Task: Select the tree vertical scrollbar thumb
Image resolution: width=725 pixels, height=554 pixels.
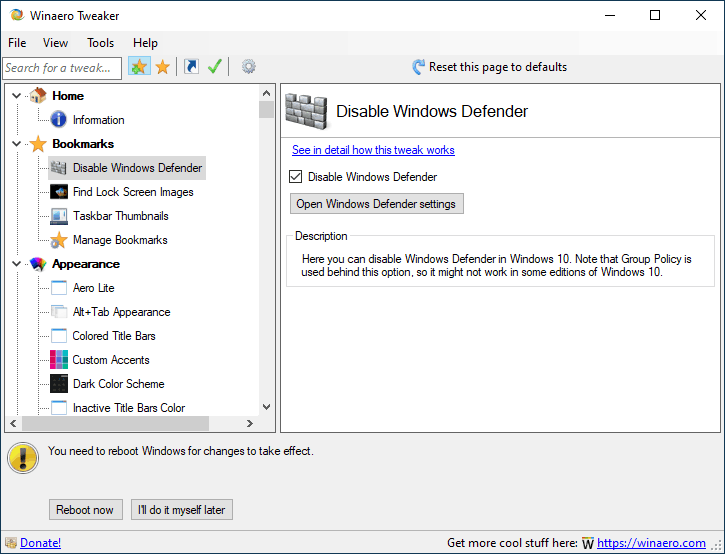Action: pyautogui.click(x=266, y=110)
